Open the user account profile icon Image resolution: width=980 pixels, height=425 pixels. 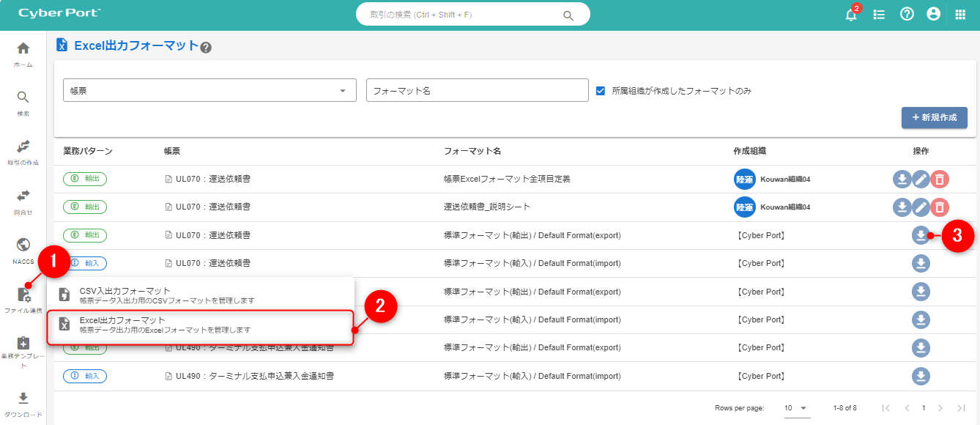pos(933,14)
